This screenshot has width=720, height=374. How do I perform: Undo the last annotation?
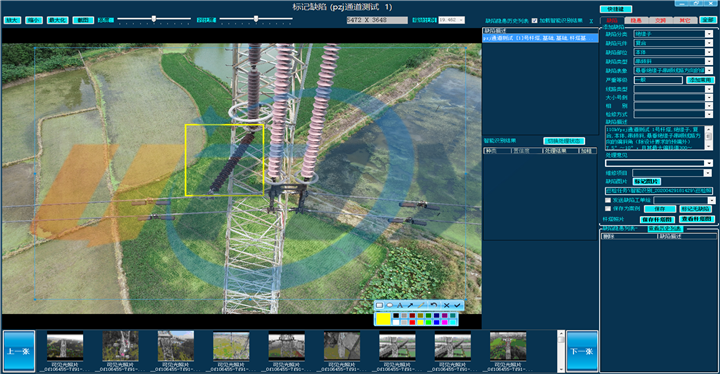434,305
